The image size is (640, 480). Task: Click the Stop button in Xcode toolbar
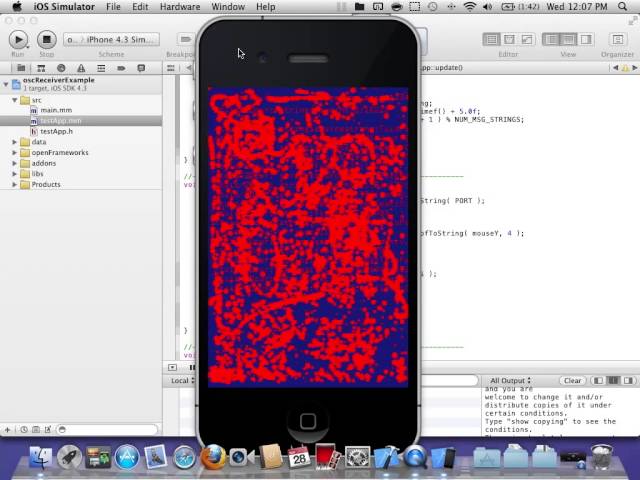point(47,40)
